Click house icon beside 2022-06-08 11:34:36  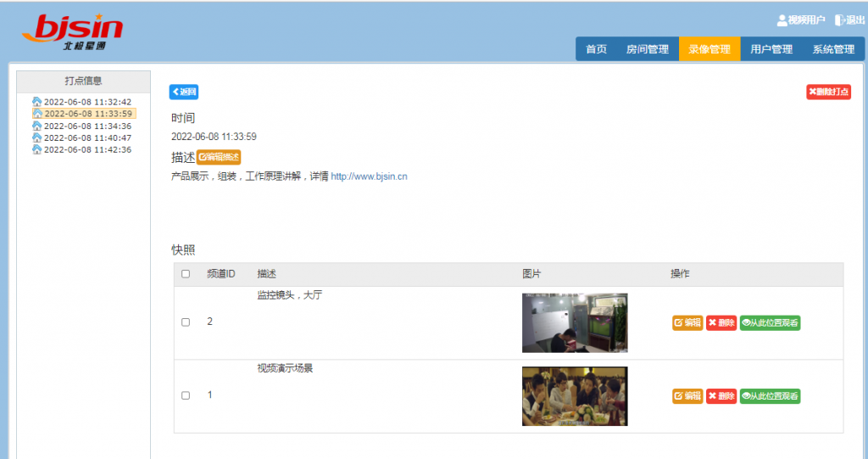[x=37, y=126]
